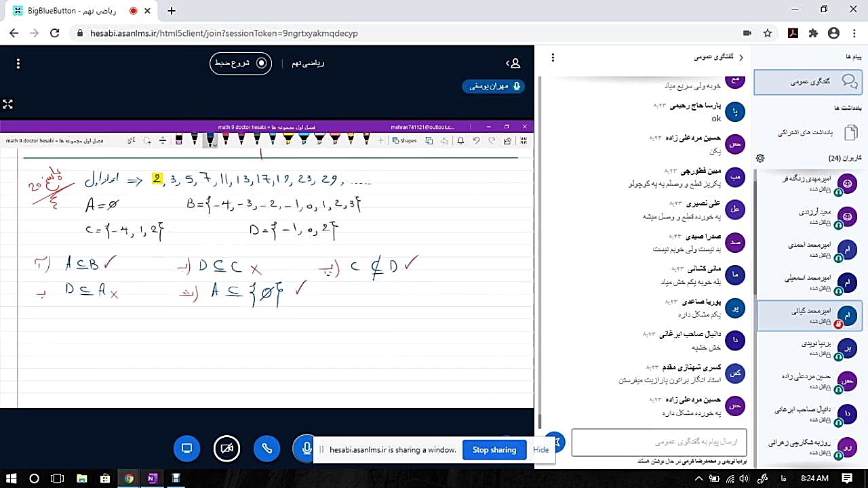Click the talking indicator for مهران یوسفی

click(494, 86)
